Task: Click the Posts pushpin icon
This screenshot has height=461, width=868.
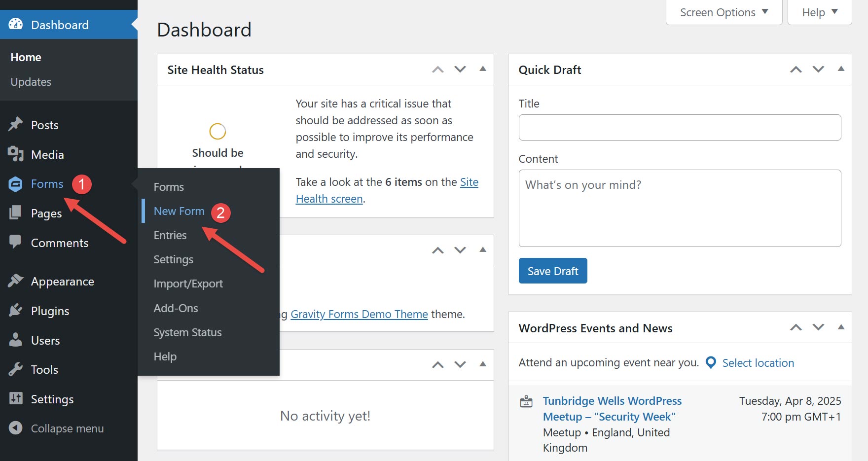Action: 16,124
